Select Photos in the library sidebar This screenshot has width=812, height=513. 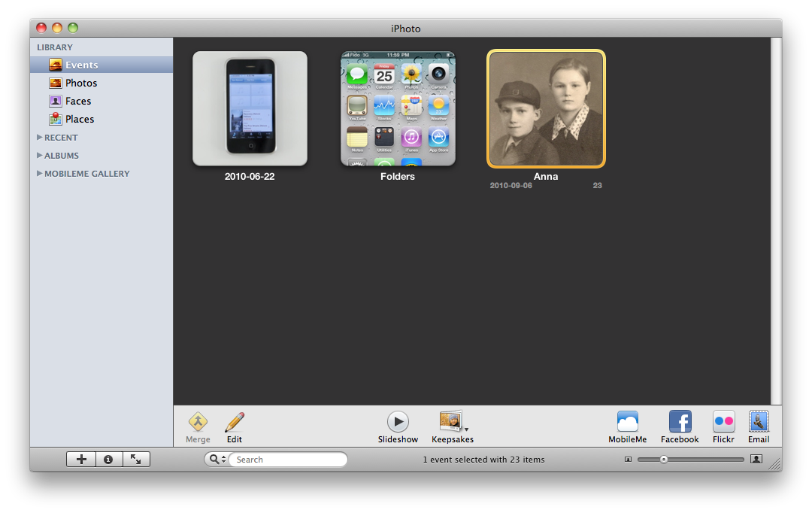(81, 83)
